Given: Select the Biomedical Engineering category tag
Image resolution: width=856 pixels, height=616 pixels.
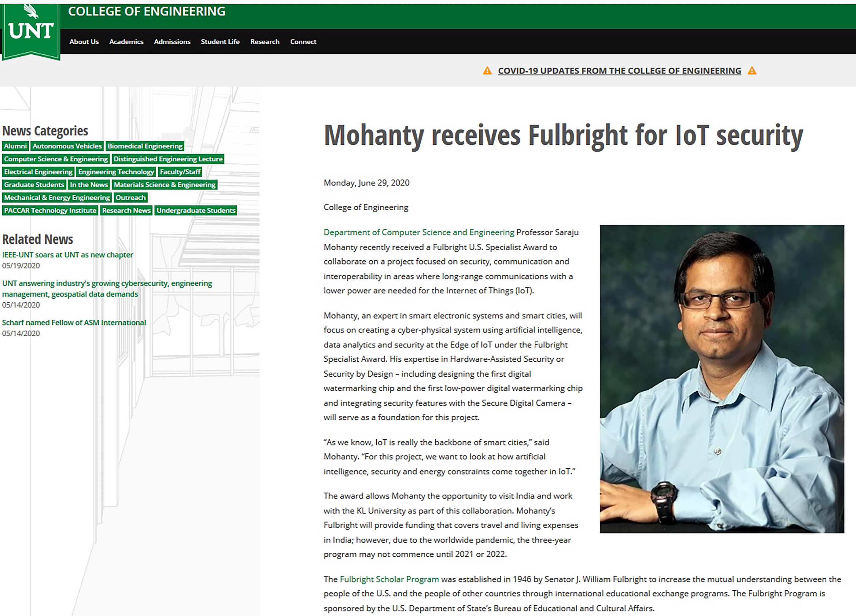Looking at the screenshot, I should tap(145, 146).
